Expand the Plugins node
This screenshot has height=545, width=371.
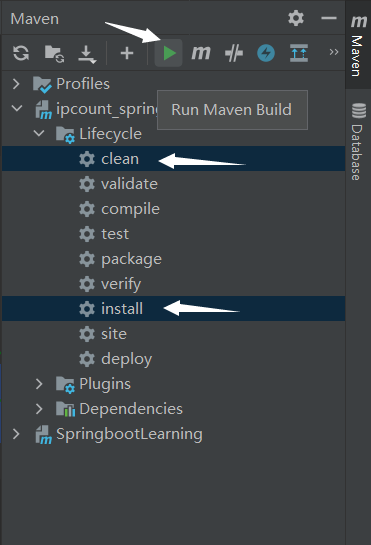(39, 384)
